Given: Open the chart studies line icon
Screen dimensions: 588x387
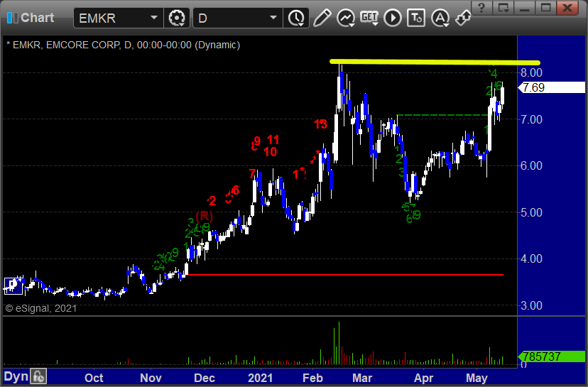Looking at the screenshot, I should pyautogui.click(x=346, y=18).
